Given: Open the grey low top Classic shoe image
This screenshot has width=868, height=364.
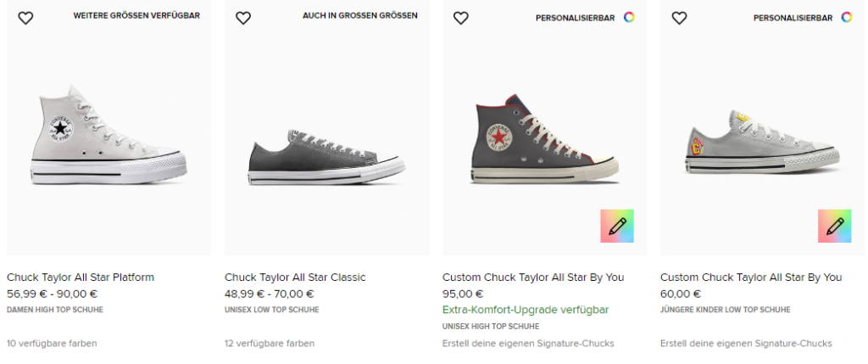Looking at the screenshot, I should pyautogui.click(x=325, y=157).
